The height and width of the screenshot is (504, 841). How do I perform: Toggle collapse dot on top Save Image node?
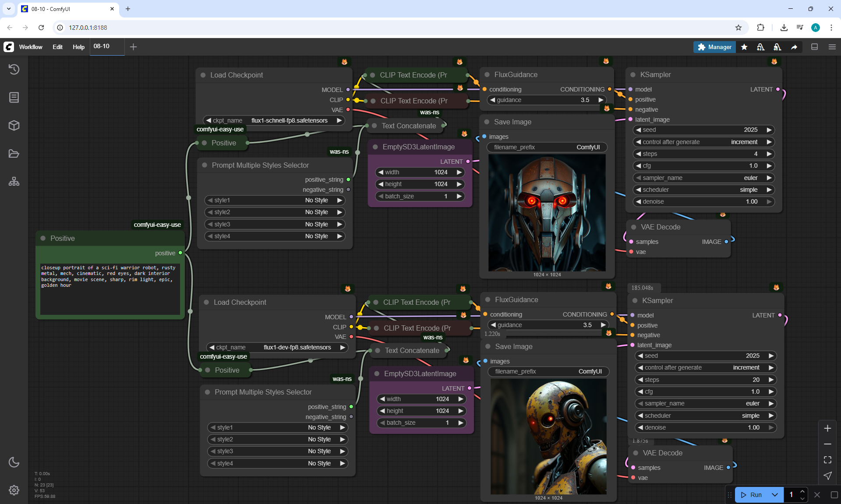[487, 122]
